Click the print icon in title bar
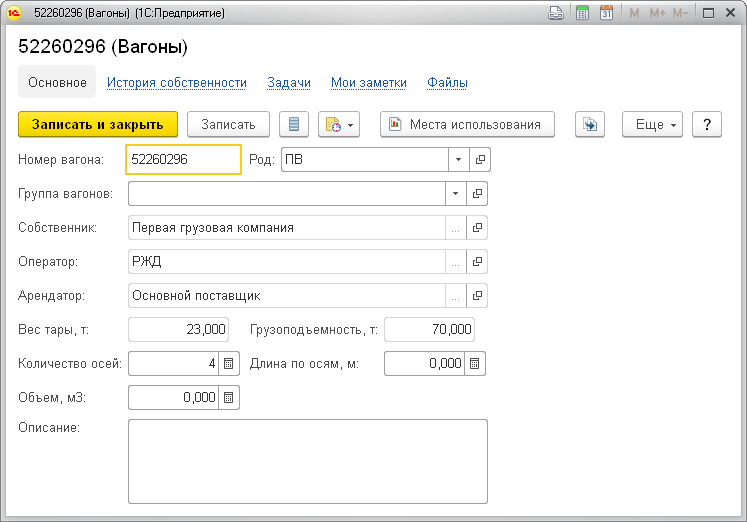Image resolution: width=747 pixels, height=522 pixels. (557, 14)
